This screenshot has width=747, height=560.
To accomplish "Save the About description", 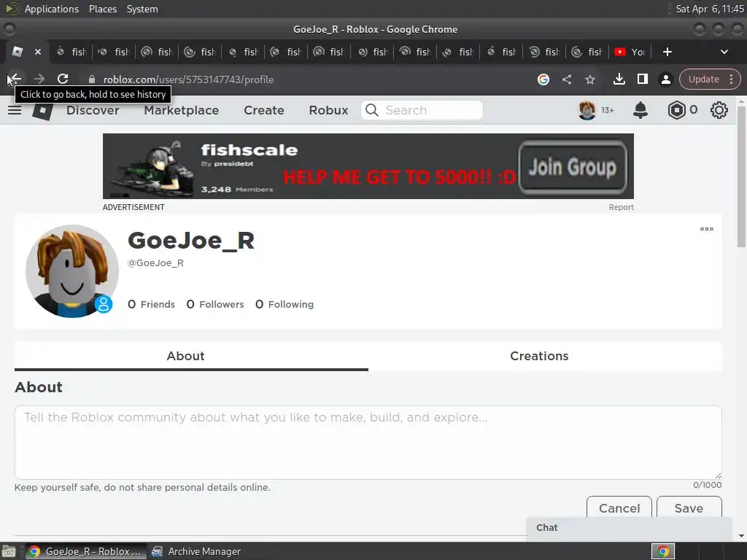I will pyautogui.click(x=689, y=508).
